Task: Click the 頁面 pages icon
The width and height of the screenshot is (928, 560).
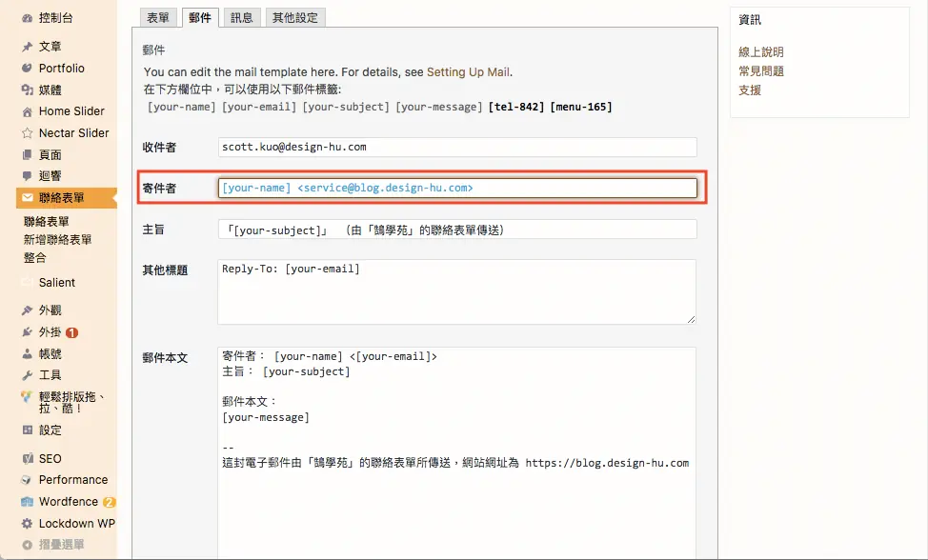Action: 27,155
